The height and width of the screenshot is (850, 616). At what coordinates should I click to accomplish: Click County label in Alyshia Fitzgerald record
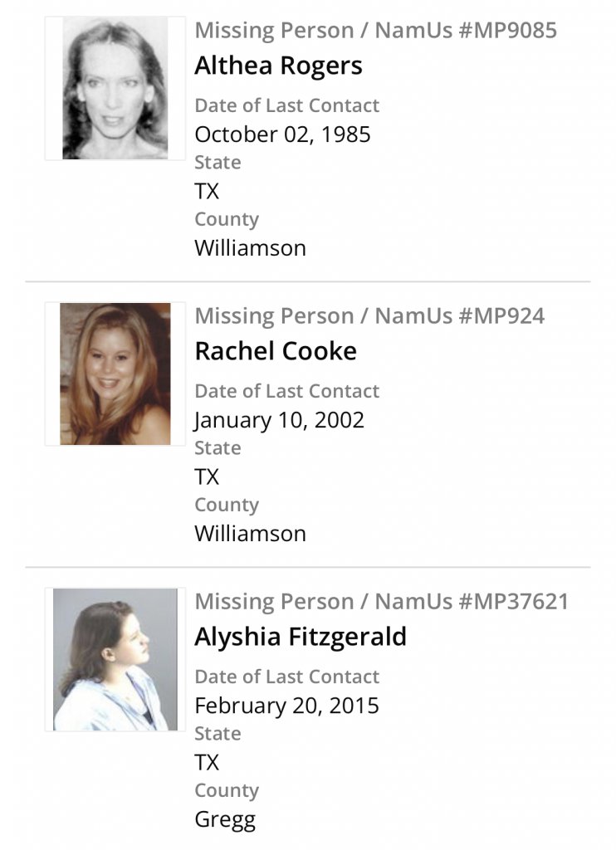click(x=227, y=790)
